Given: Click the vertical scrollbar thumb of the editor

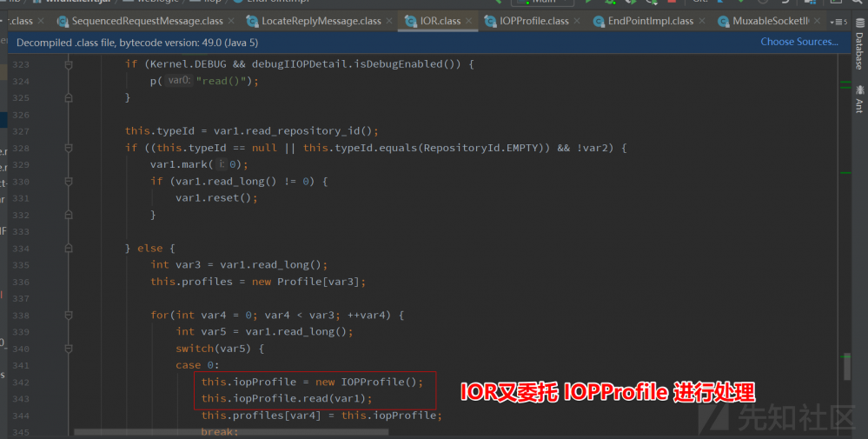Looking at the screenshot, I should point(847,368).
